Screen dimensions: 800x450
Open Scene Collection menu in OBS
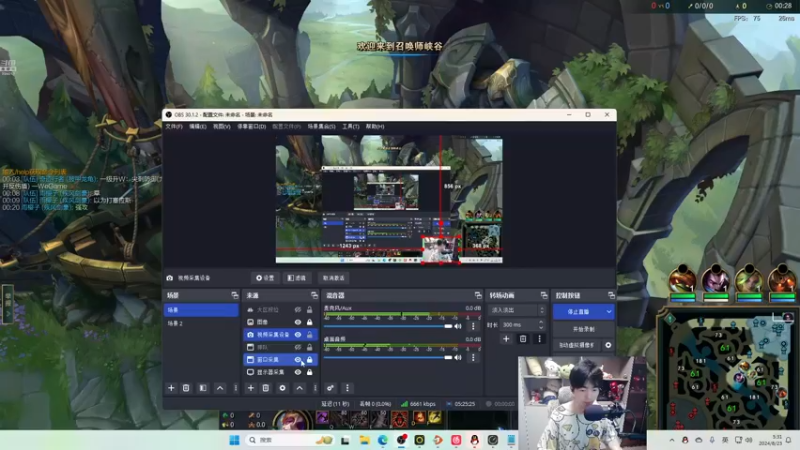click(321, 127)
